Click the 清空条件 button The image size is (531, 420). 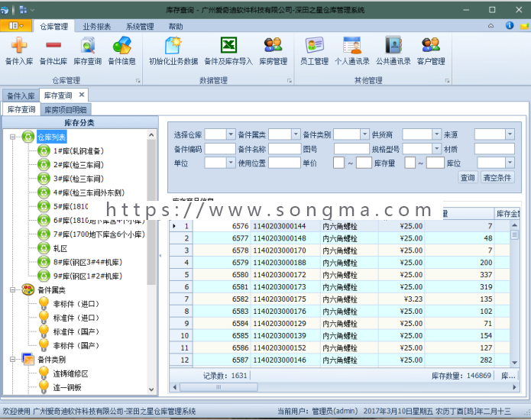point(497,177)
